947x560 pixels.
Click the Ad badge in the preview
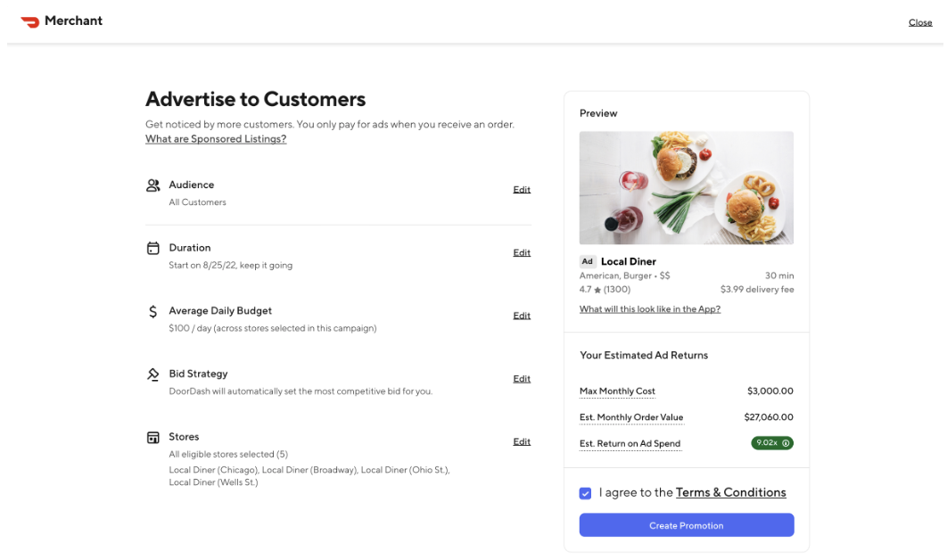point(588,261)
